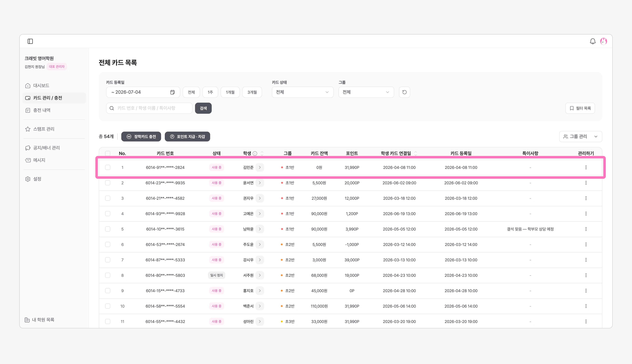Expand the 카드 상태 dropdown
The width and height of the screenshot is (632, 364).
[x=302, y=92]
